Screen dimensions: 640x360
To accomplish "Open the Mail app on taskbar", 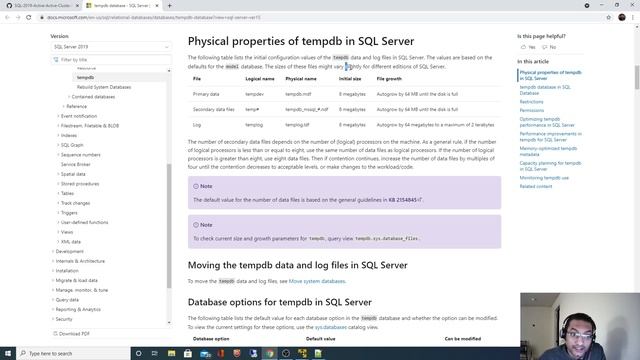I will point(205,353).
